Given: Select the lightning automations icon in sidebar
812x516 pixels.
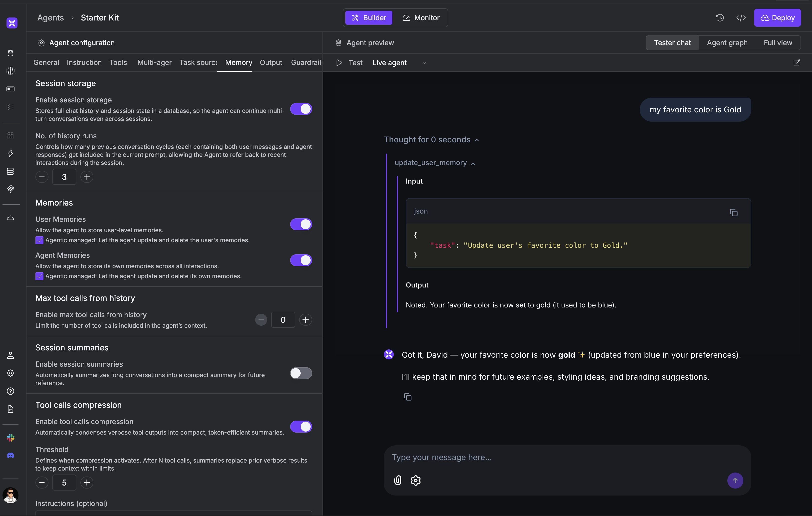Looking at the screenshot, I should 10,153.
